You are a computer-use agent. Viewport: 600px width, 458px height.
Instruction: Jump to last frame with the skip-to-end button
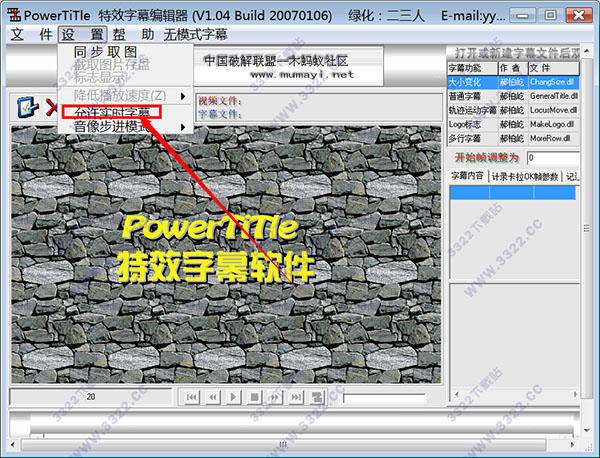coord(296,397)
